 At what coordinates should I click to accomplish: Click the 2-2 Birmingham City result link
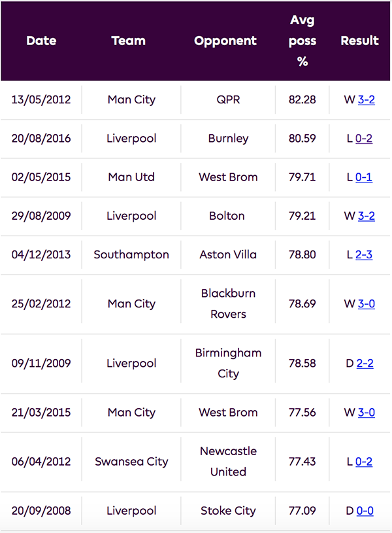365,363
